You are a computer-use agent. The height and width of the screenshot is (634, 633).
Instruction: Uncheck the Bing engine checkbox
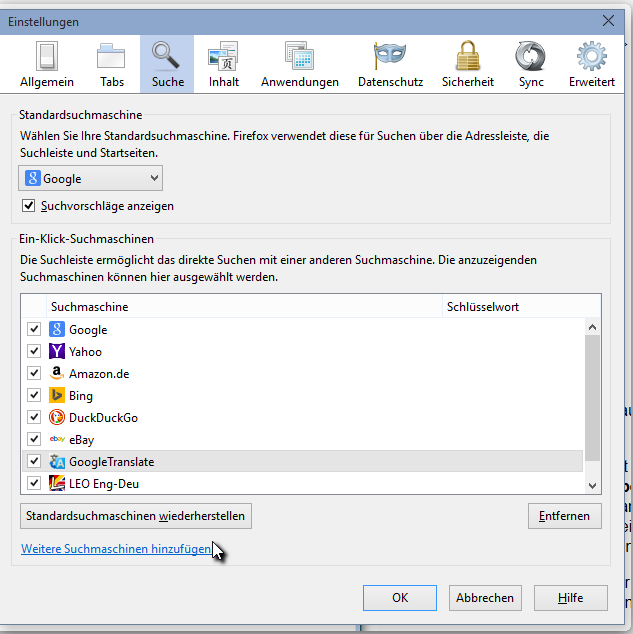click(34, 395)
